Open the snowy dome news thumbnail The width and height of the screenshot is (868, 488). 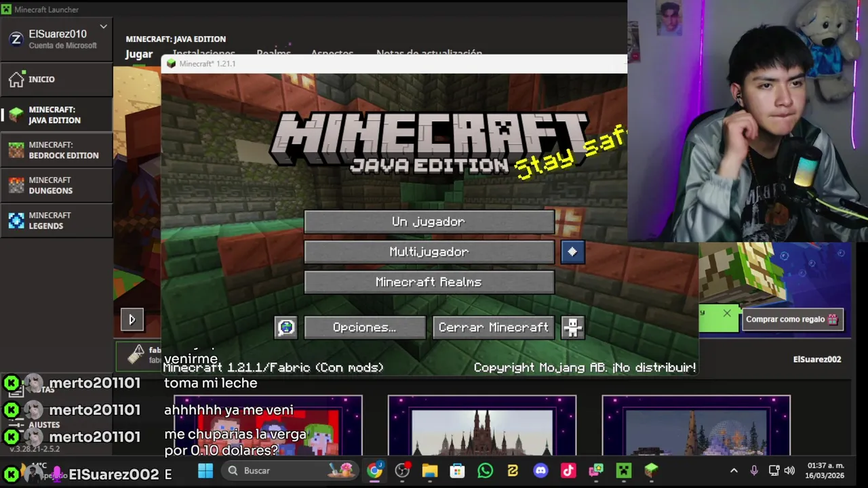[696, 425]
